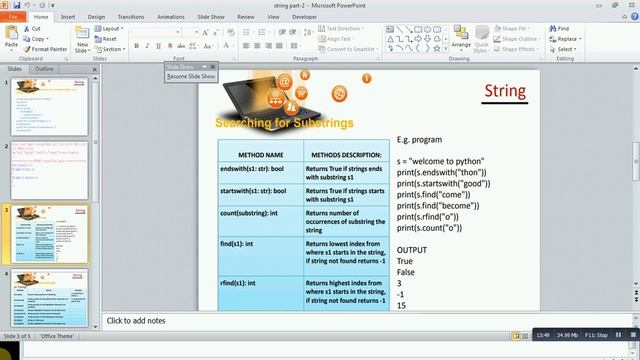
Task: Increase font size with grow font icon
Action: [205, 32]
